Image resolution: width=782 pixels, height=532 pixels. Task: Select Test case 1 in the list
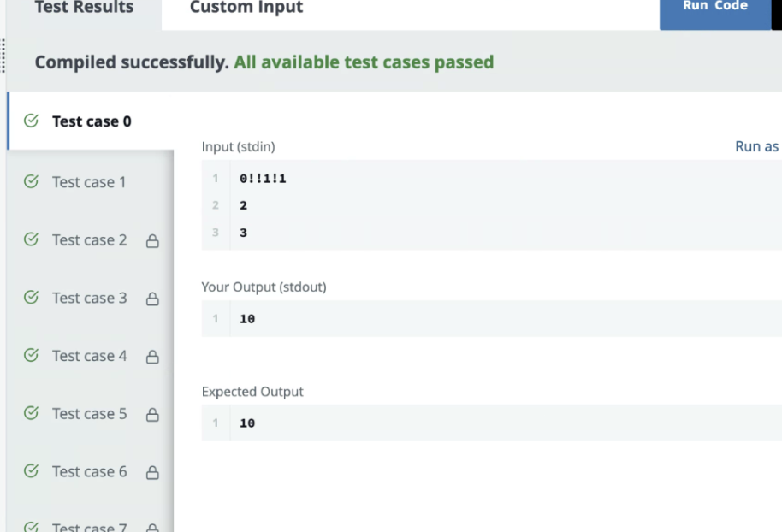click(x=91, y=182)
